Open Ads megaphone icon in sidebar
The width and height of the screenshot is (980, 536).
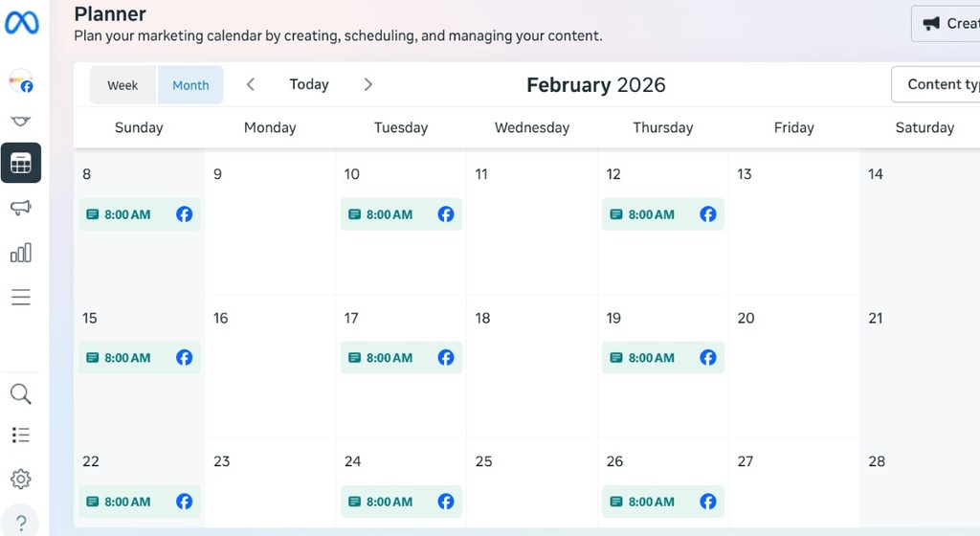[x=21, y=208]
